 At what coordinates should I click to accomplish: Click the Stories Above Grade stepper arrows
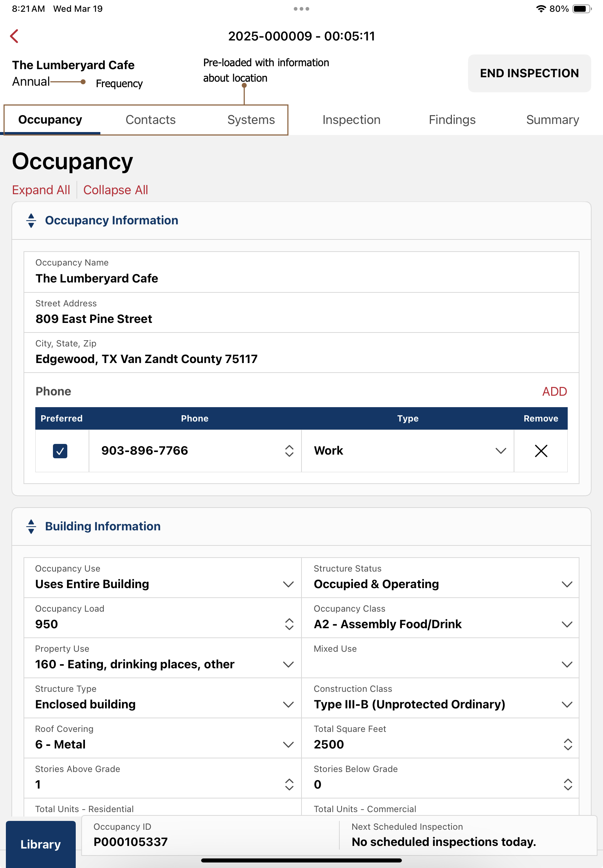[x=289, y=785]
